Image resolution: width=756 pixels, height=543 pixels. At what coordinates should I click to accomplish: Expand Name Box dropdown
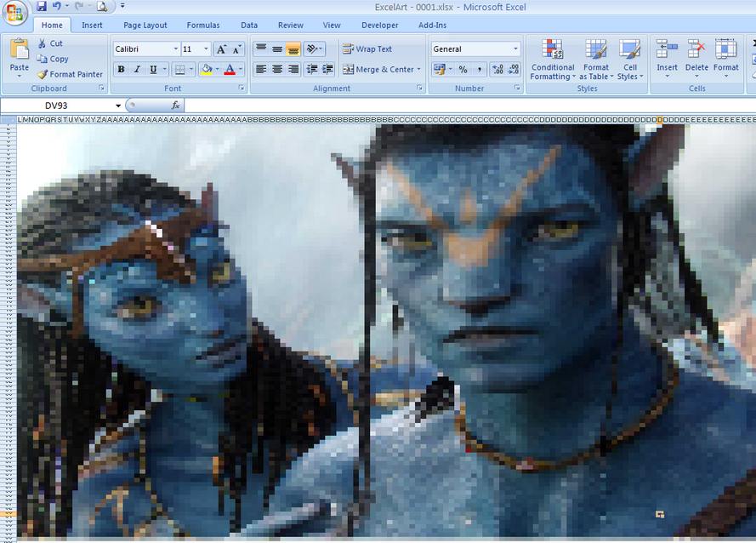[x=118, y=106]
